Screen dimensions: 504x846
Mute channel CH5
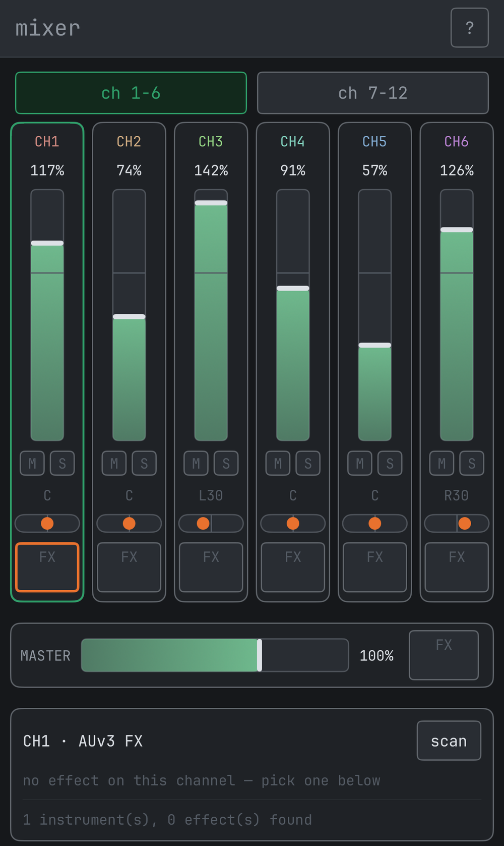tap(360, 463)
